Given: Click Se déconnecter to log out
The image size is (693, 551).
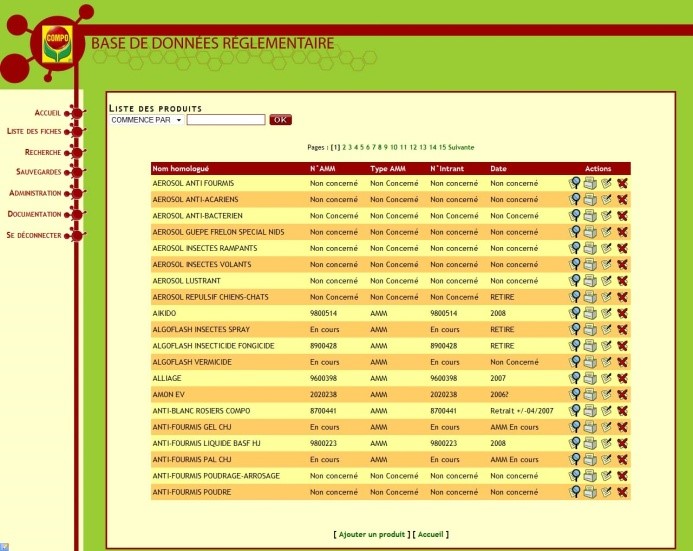Looking at the screenshot, I should (x=34, y=235).
